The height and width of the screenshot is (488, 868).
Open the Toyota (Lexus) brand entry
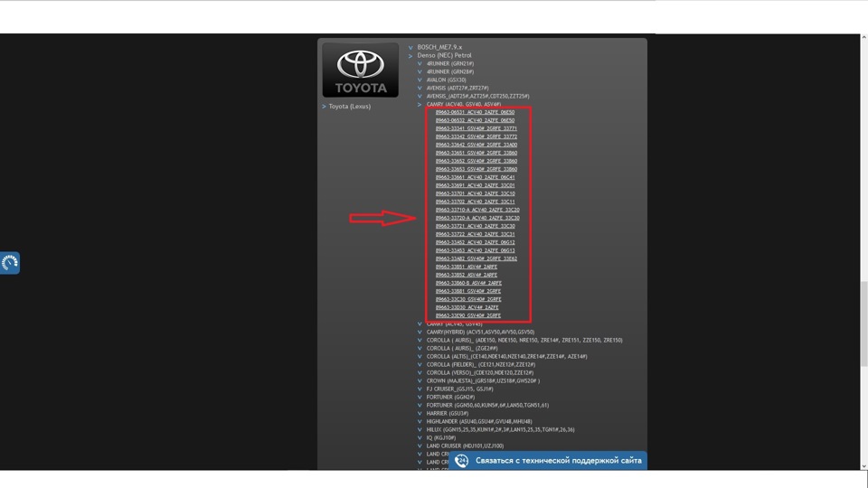coord(349,107)
